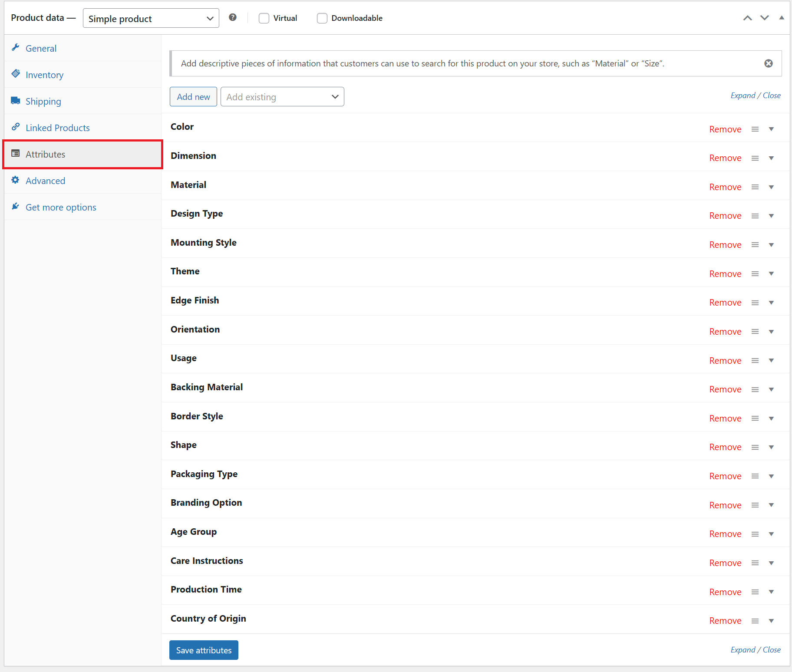Click the Save attributes button
This screenshot has width=792, height=672.
(x=204, y=650)
